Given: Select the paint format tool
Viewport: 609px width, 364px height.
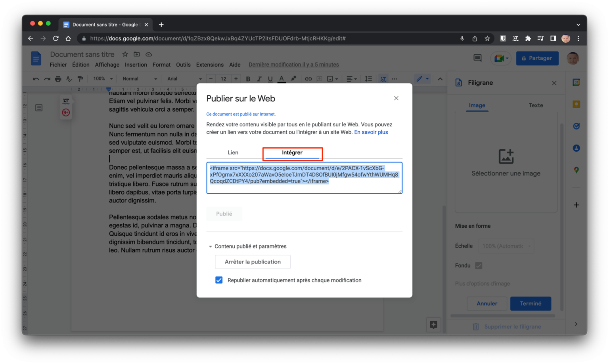Looking at the screenshot, I should (80, 78).
